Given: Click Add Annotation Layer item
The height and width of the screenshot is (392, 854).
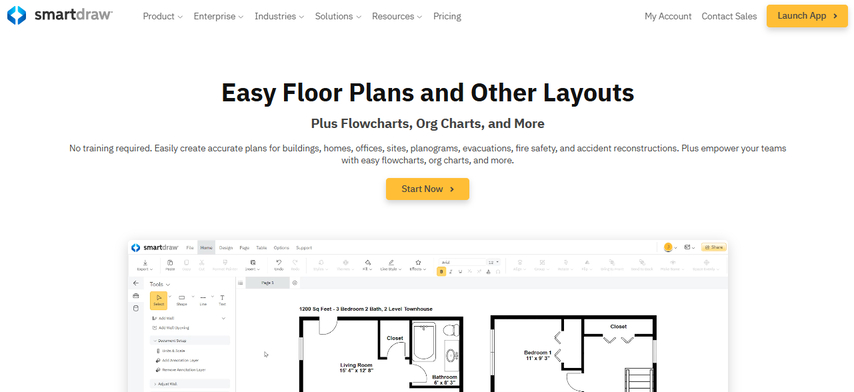Looking at the screenshot, I should [178, 360].
